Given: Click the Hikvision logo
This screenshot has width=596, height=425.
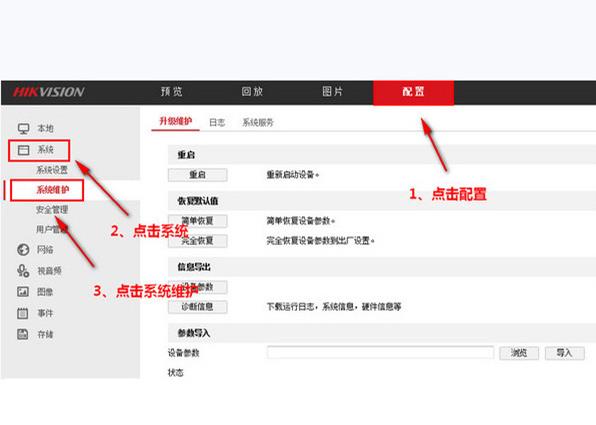Looking at the screenshot, I should (49, 92).
